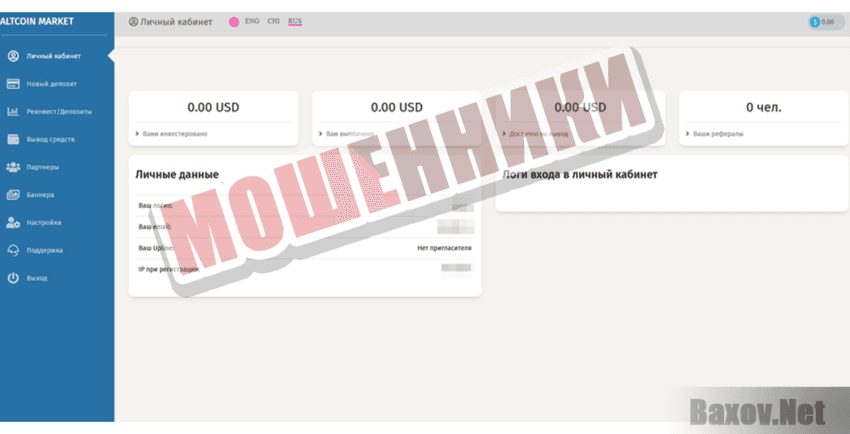
Task: Switch language to CHI
Action: click(273, 21)
